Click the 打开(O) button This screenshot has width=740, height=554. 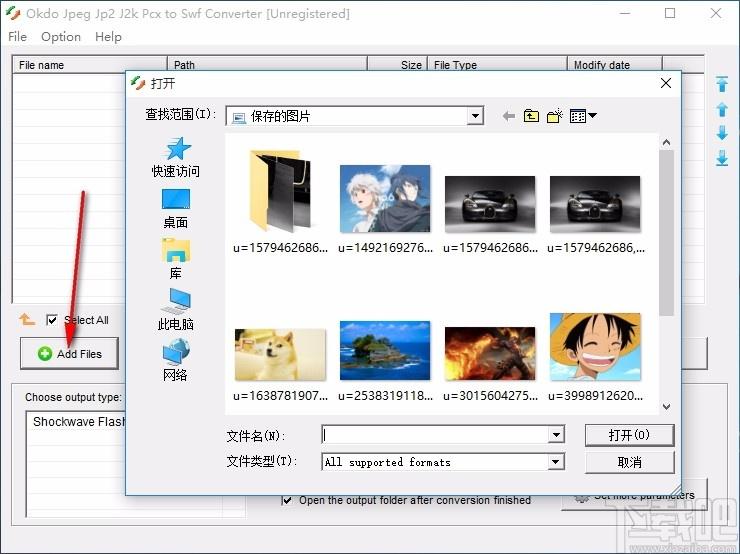point(629,435)
